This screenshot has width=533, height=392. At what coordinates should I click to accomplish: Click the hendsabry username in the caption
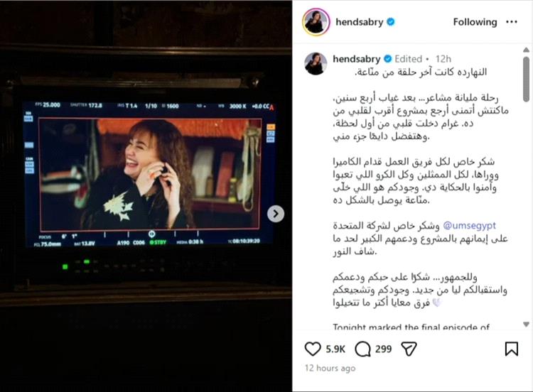tap(357, 59)
